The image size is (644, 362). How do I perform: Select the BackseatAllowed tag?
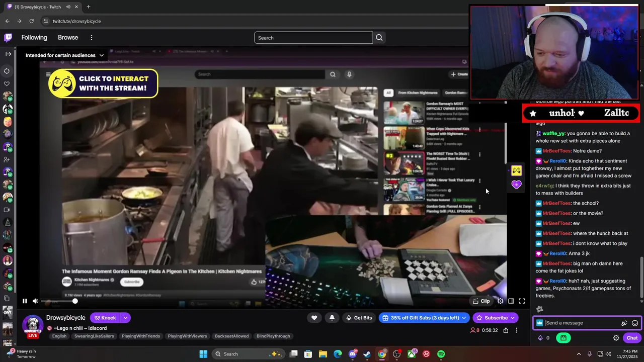[x=232, y=336]
